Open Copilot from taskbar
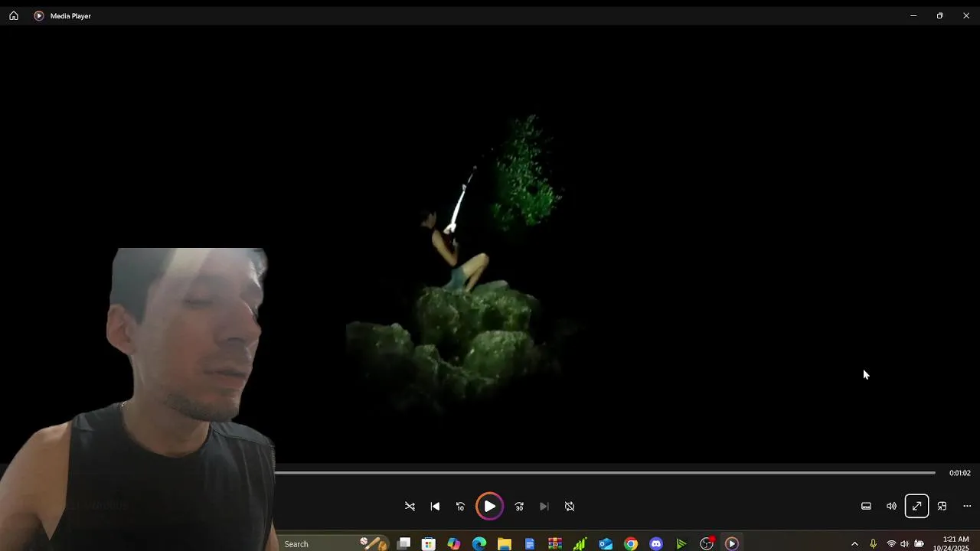 pos(454,543)
